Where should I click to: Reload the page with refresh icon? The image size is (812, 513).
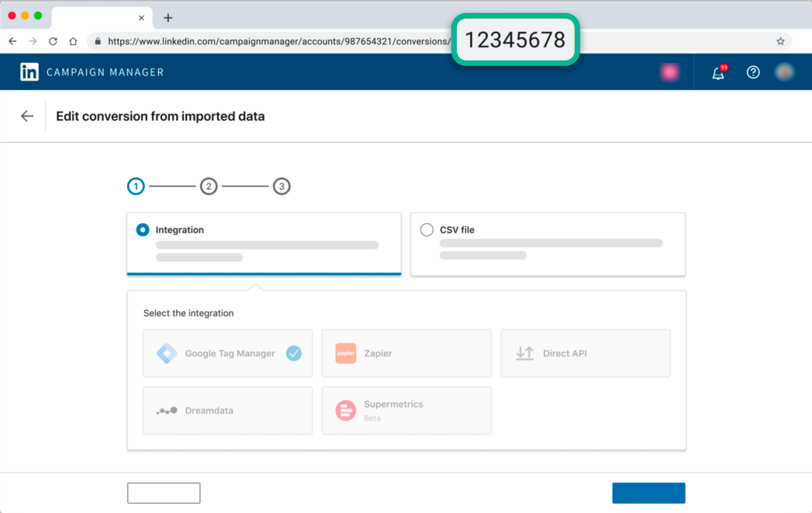(x=53, y=41)
